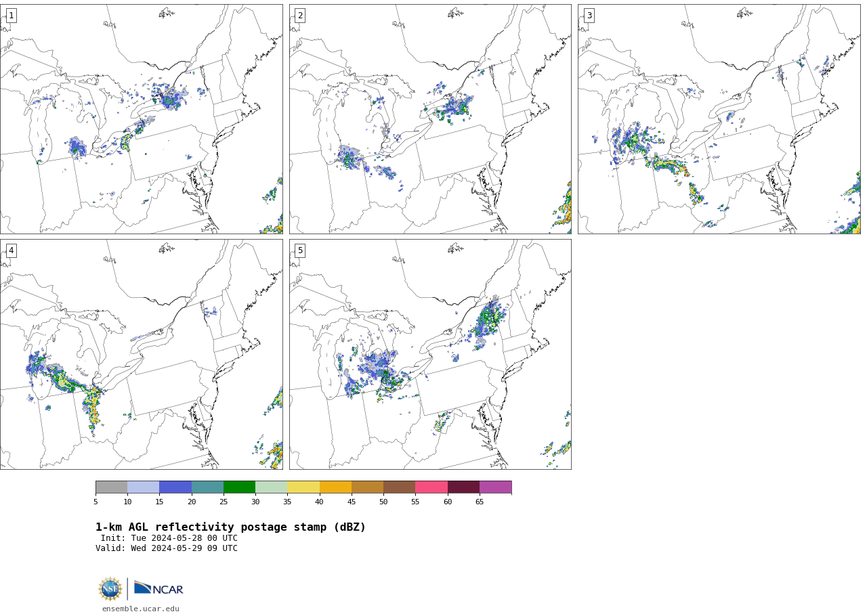Open ensemble member 3 reflectivity map

pyautogui.click(x=719, y=119)
